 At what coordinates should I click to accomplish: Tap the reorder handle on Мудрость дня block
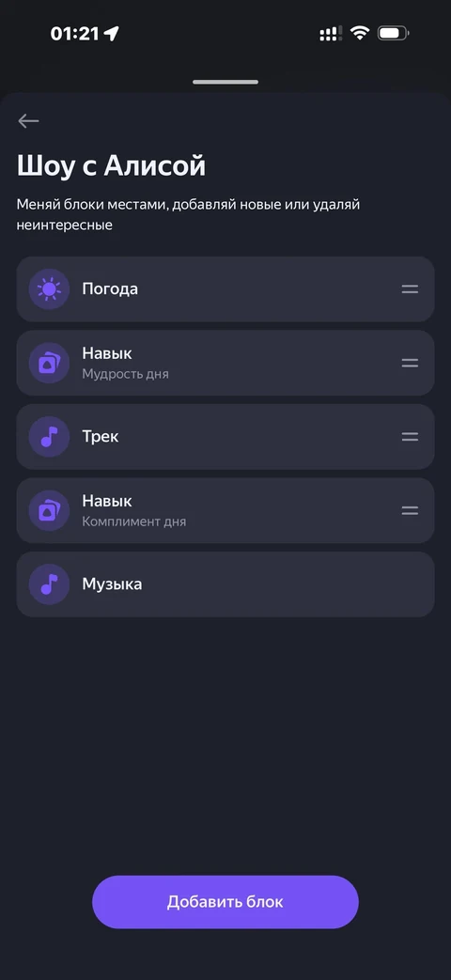pos(410,363)
